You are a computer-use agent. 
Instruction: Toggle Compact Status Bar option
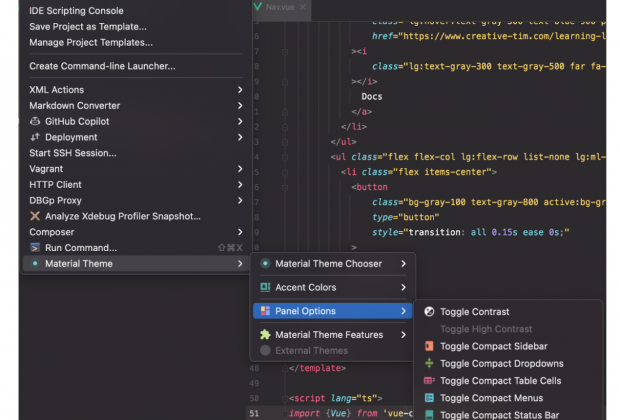(508, 415)
